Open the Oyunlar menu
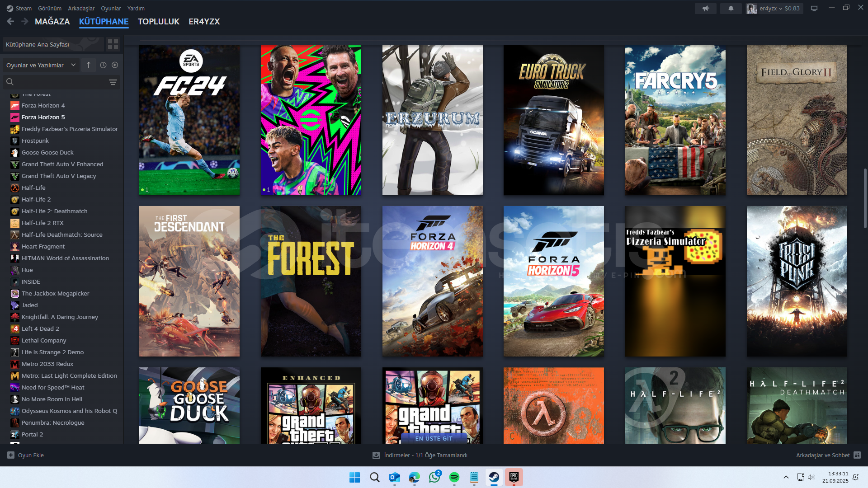Screen dimensions: 868x488 (111, 8)
